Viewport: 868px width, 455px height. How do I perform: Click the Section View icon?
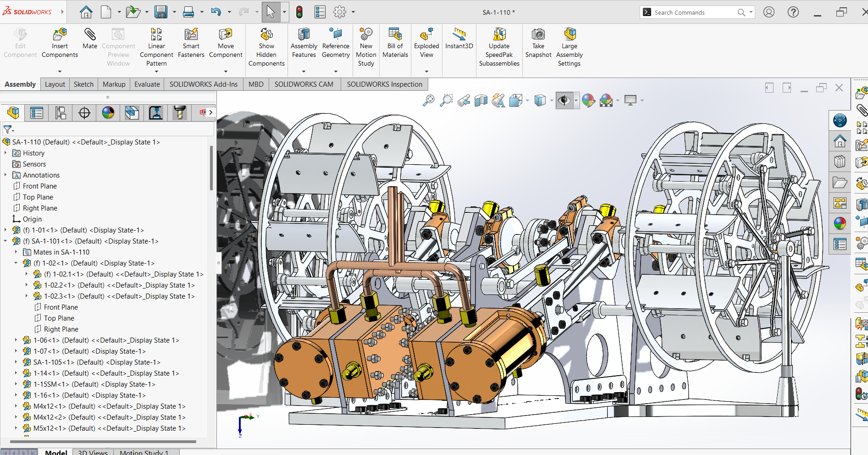point(481,100)
